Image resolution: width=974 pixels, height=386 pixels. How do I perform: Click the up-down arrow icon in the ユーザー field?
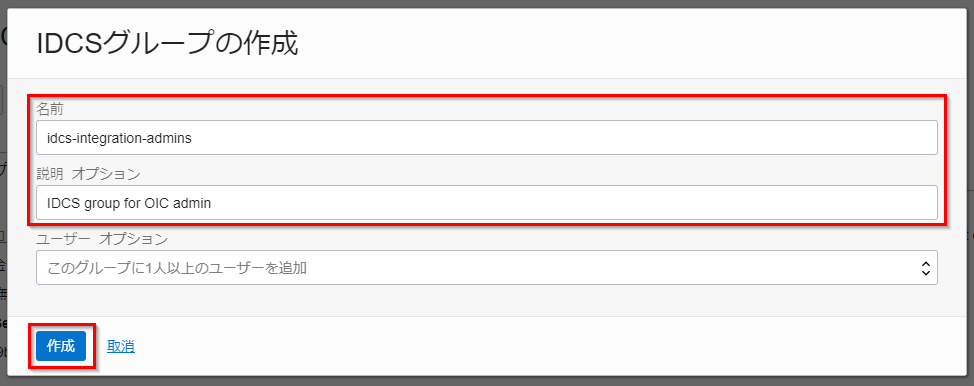925,268
